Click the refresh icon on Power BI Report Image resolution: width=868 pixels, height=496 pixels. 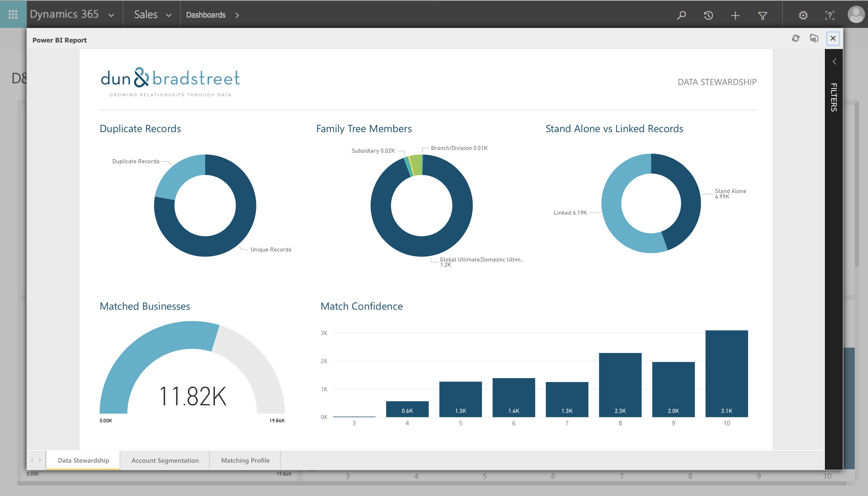[795, 39]
